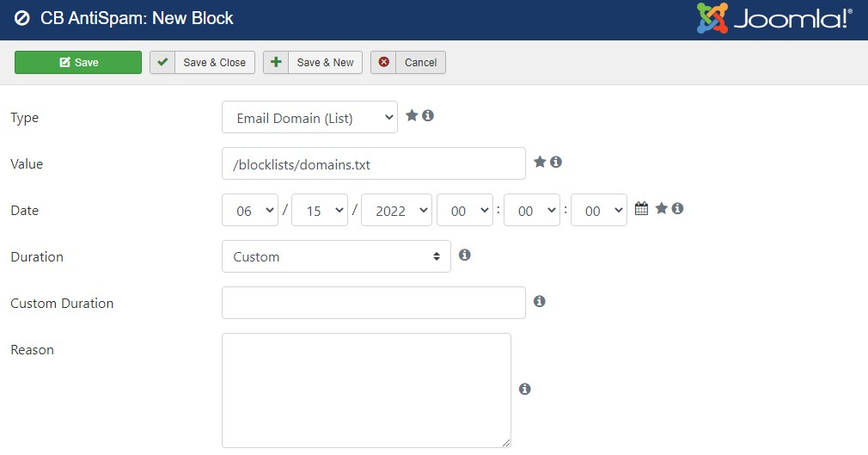
Task: Click the Value input field
Action: pyautogui.click(x=374, y=163)
